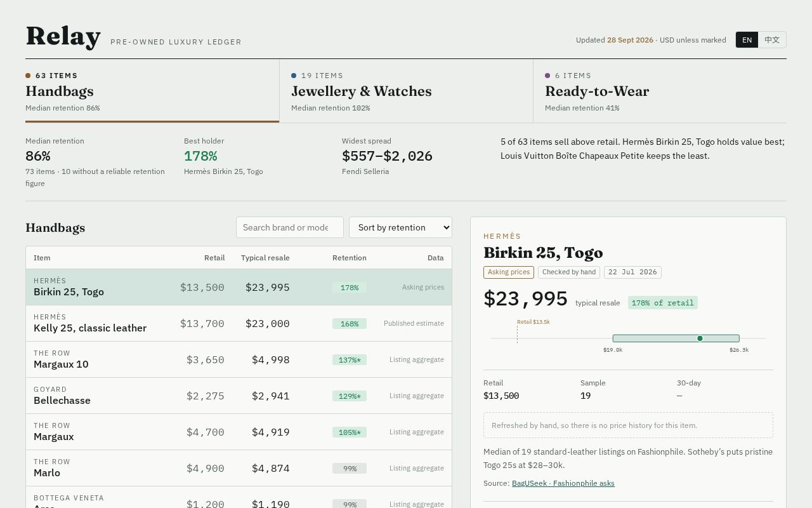Select The Row Margaux 10 row
This screenshot has height=508, width=812.
coord(239,359)
